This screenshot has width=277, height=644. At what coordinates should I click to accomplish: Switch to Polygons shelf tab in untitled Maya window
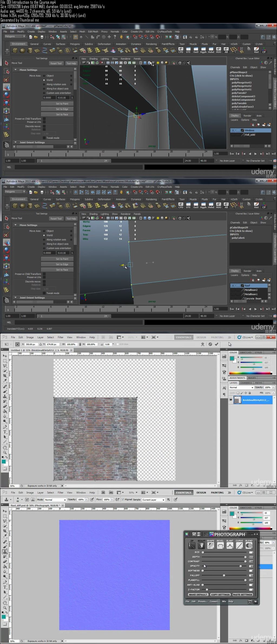pos(75,44)
